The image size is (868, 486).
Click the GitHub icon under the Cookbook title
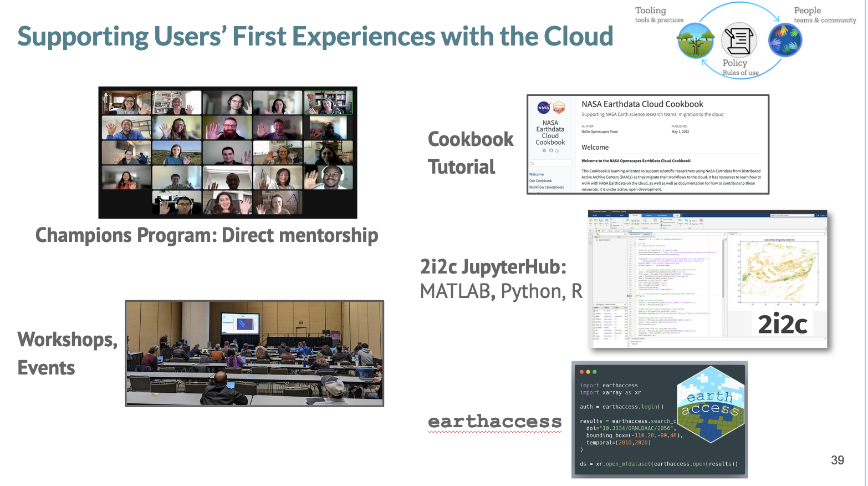pos(551,151)
